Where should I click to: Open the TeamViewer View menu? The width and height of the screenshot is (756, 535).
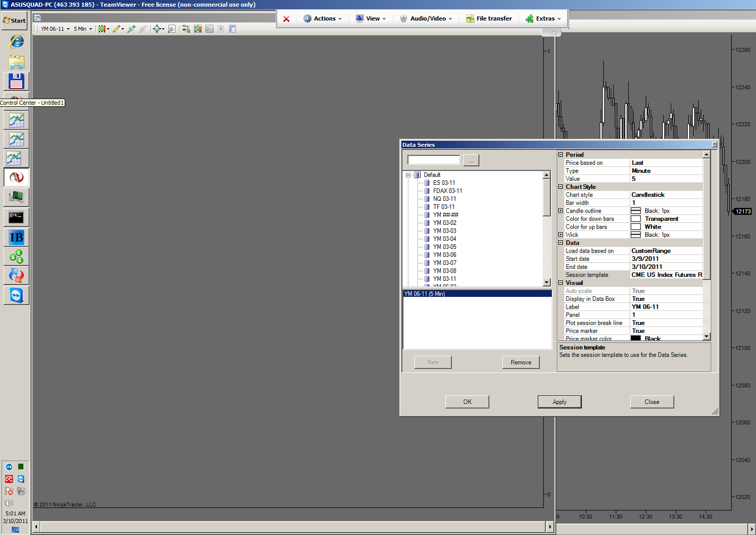pos(371,18)
